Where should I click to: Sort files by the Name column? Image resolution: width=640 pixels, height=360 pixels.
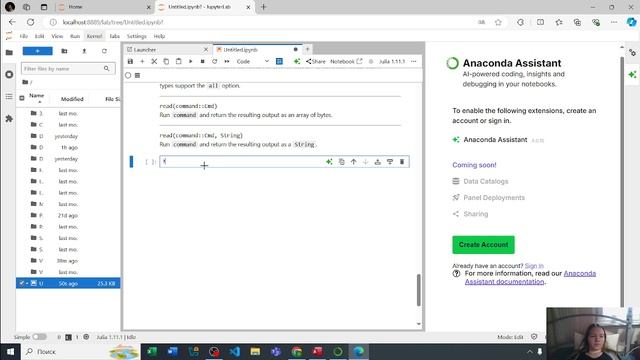click(x=36, y=96)
